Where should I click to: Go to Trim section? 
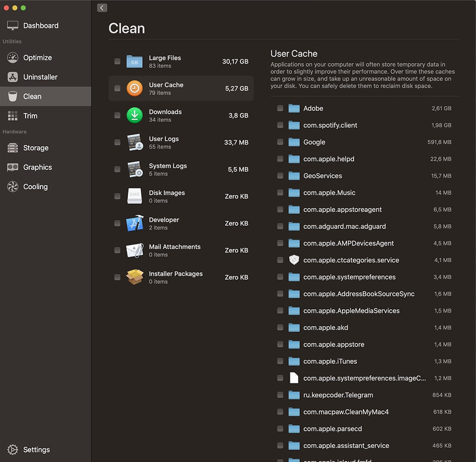(46, 116)
